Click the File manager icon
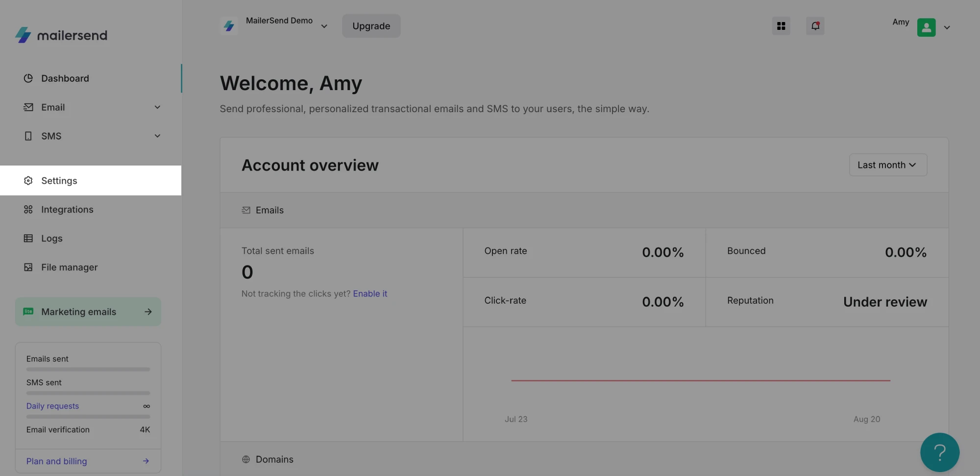Viewport: 980px width, 476px height. [x=28, y=267]
